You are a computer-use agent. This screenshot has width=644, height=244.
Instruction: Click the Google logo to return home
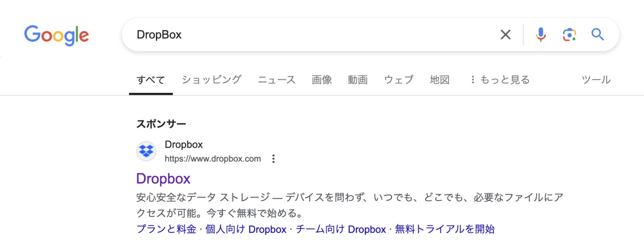click(56, 35)
